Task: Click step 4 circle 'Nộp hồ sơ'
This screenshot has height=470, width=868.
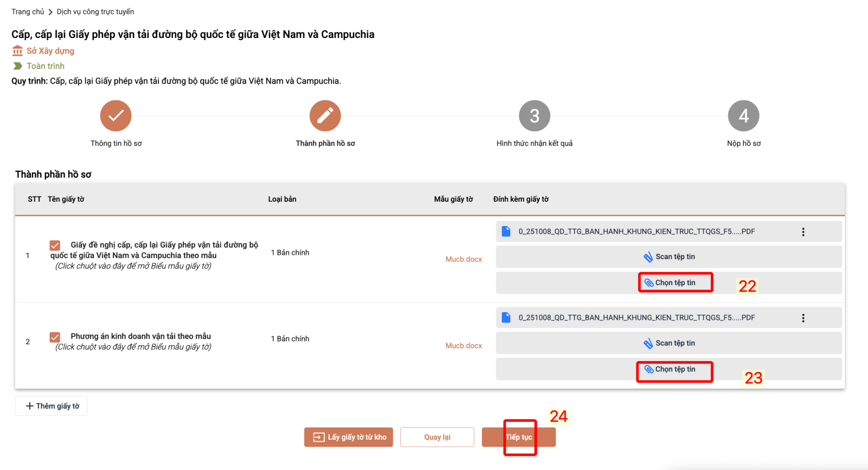Action: pyautogui.click(x=743, y=116)
